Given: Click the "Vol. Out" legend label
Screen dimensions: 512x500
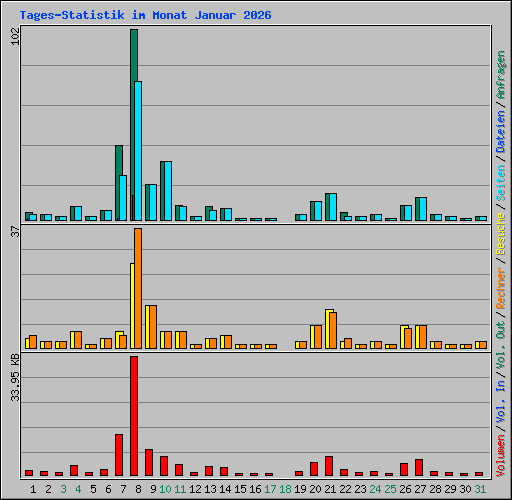Looking at the screenshot, I should [501, 345].
